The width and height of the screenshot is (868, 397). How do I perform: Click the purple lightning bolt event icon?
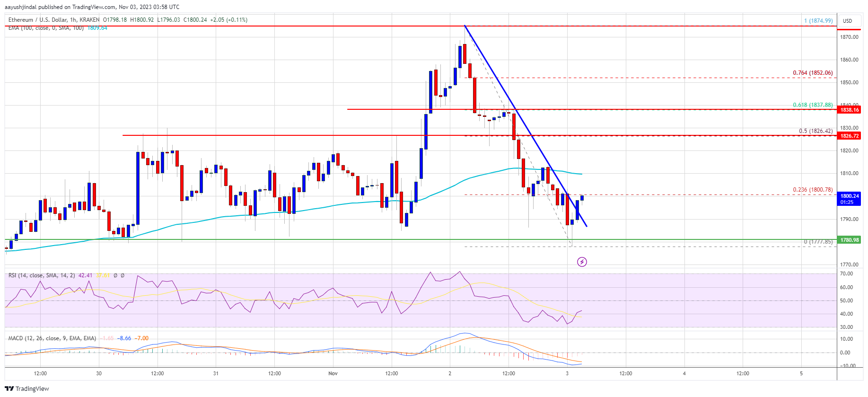point(582,262)
